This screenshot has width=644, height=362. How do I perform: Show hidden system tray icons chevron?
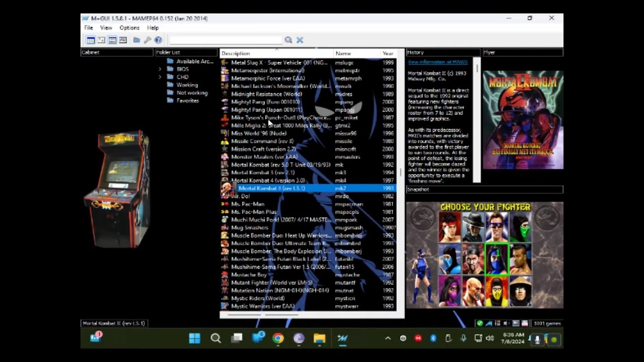(x=388, y=338)
